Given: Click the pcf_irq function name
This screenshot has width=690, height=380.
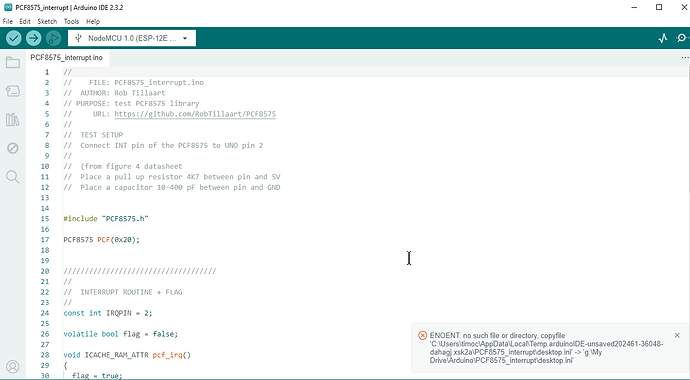Looking at the screenshot, I should 167,355.
